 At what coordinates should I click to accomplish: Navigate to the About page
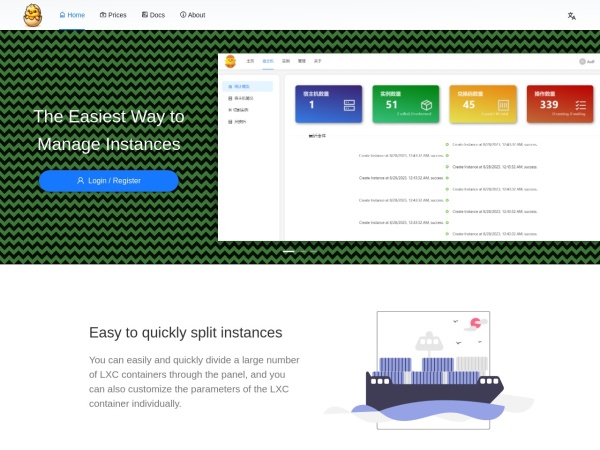coord(192,15)
